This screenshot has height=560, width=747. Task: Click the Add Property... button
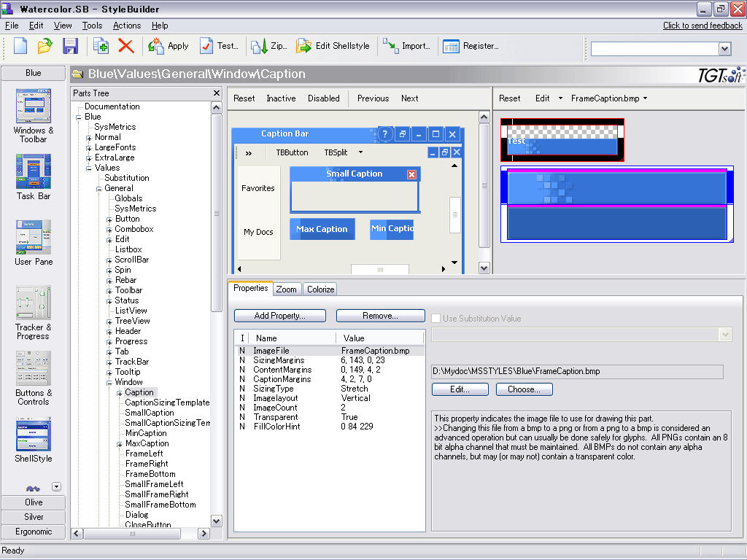pyautogui.click(x=280, y=316)
